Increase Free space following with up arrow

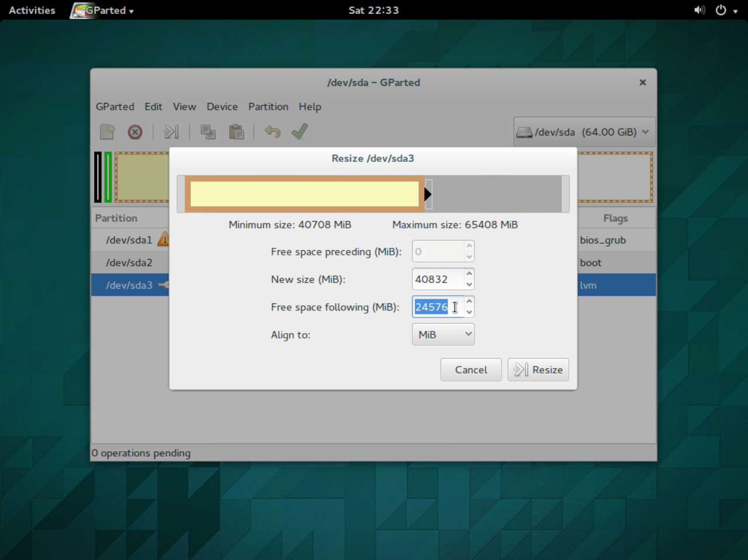point(469,301)
